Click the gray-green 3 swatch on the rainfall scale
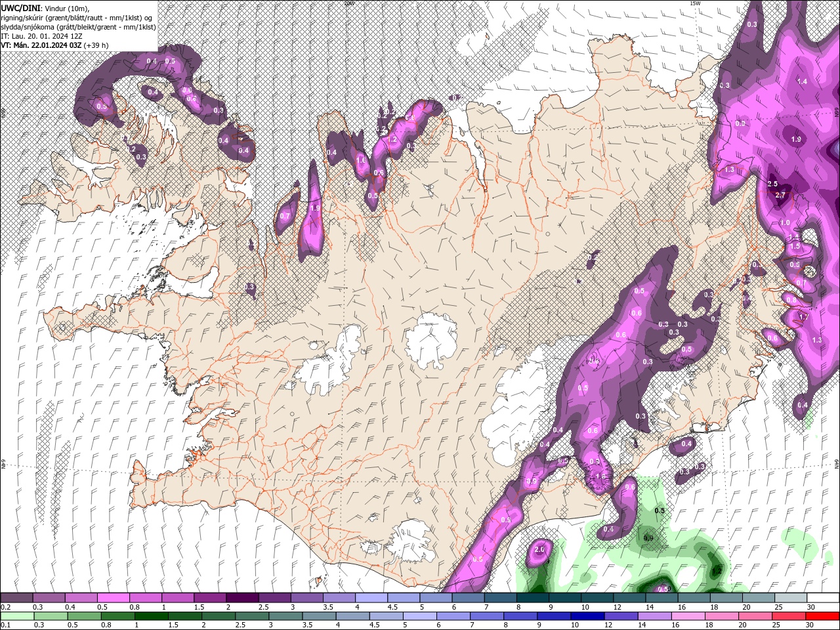This screenshot has height=630, width=840. (285, 616)
